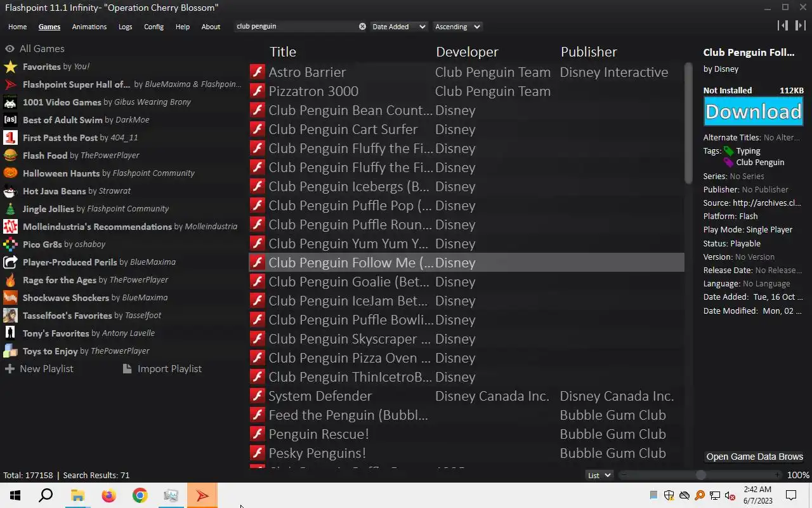Click the Flash icon beside Astro Barrier
The width and height of the screenshot is (812, 508).
tap(257, 72)
